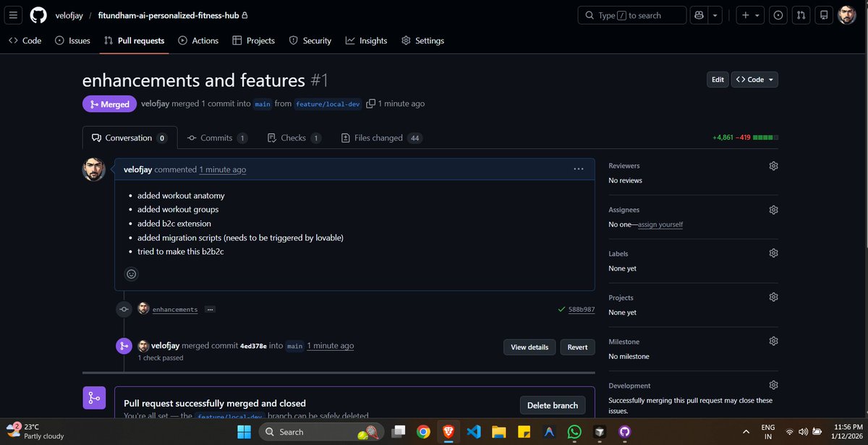The height and width of the screenshot is (445, 868).
Task: Click the purple Merged status badge
Action: pos(109,104)
